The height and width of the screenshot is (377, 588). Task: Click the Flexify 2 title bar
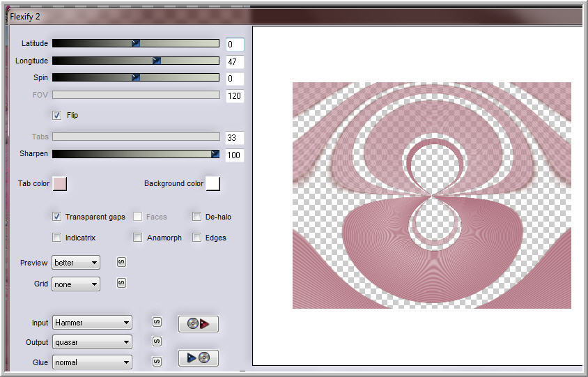295,17
